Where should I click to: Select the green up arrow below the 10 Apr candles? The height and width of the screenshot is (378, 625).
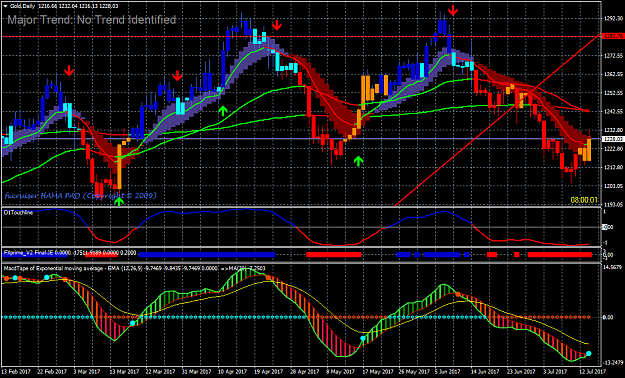tap(223, 111)
